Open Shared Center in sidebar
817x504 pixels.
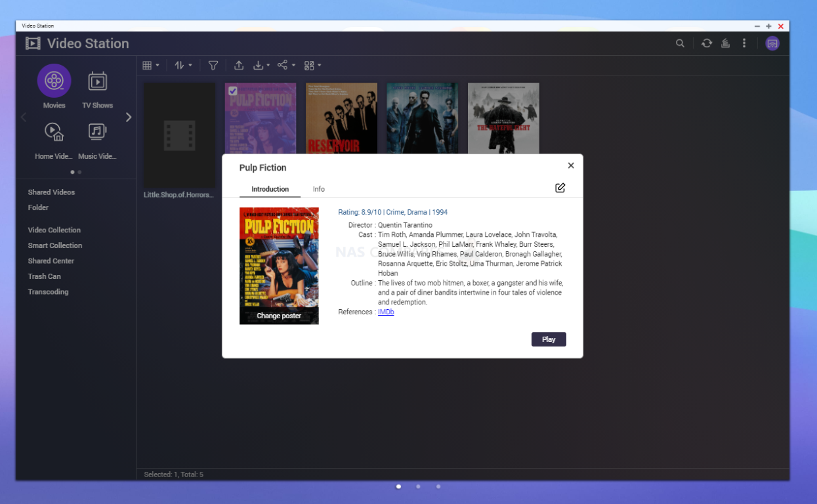point(51,261)
